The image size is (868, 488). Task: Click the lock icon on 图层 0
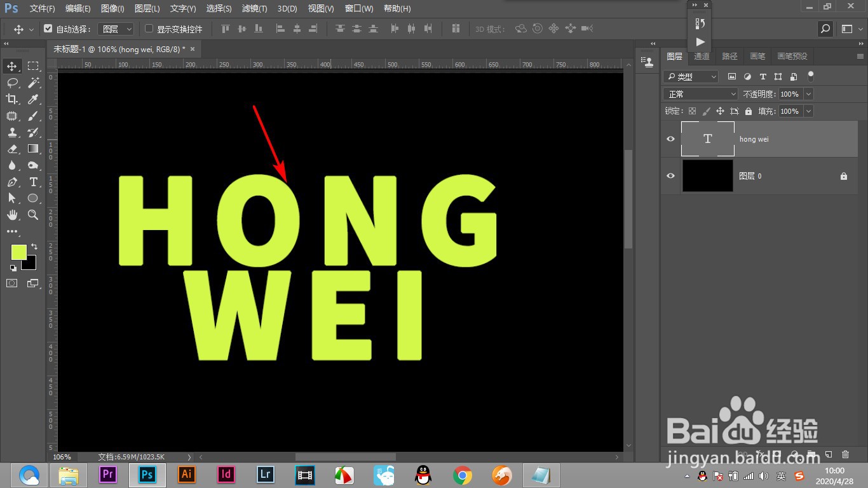(x=843, y=176)
